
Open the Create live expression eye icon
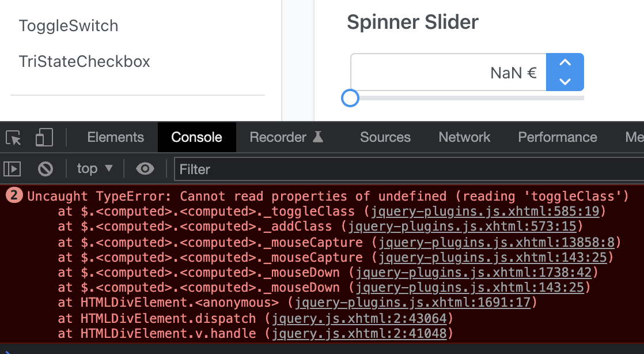coord(145,168)
